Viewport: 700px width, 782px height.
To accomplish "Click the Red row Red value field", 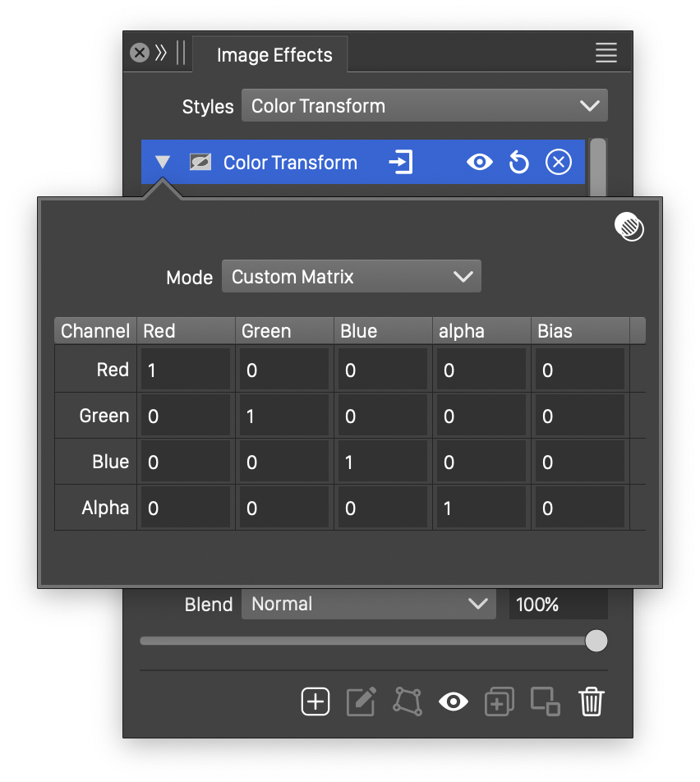I will 185,370.
